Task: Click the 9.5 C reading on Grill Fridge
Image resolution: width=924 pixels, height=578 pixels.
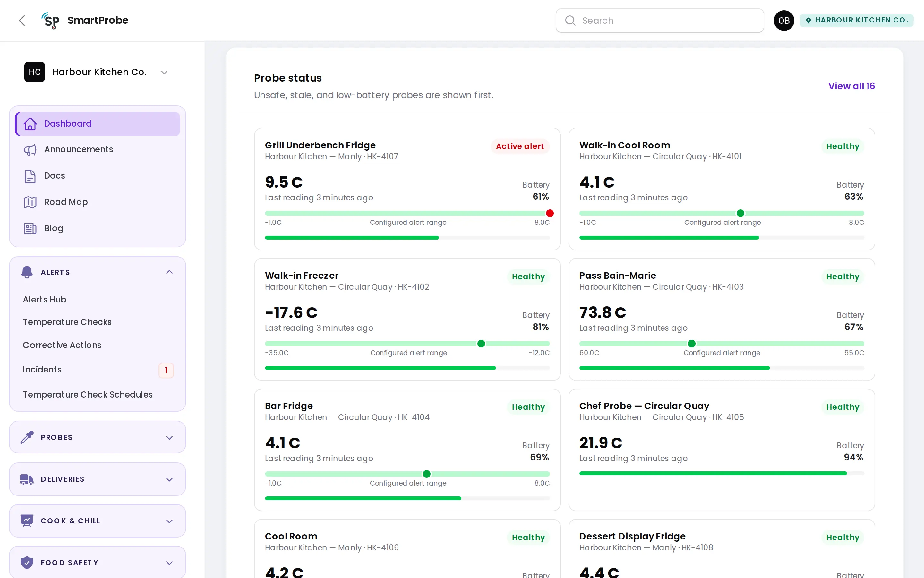Action: point(284,182)
